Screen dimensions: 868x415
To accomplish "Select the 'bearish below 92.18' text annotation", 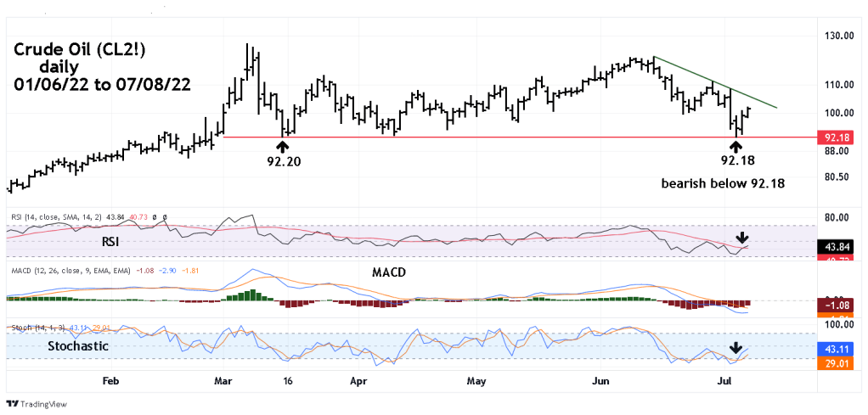I will point(722,183).
